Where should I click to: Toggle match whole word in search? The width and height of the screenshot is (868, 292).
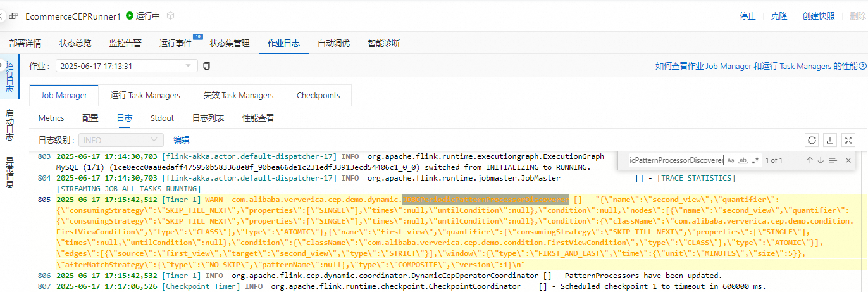point(743,160)
